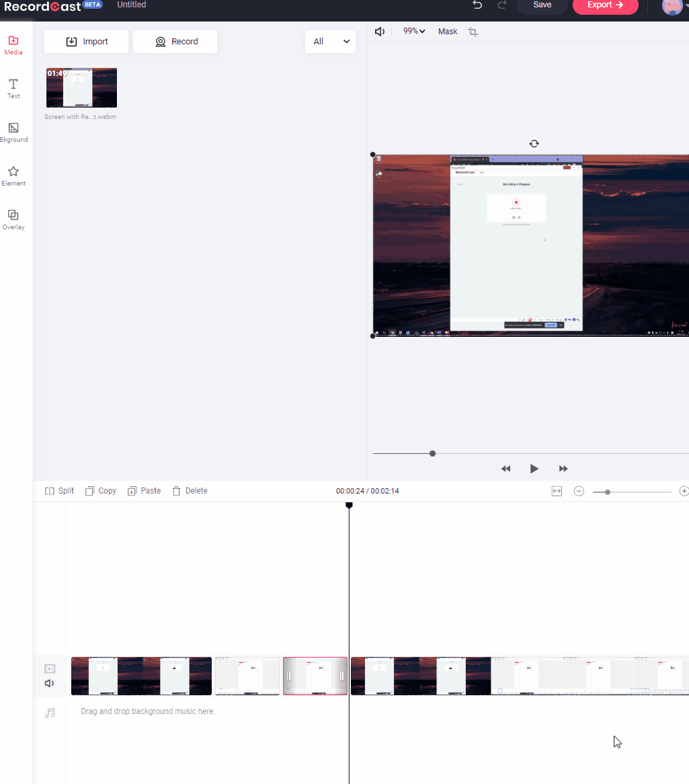
Task: Select the crop tool icon
Action: 473,32
